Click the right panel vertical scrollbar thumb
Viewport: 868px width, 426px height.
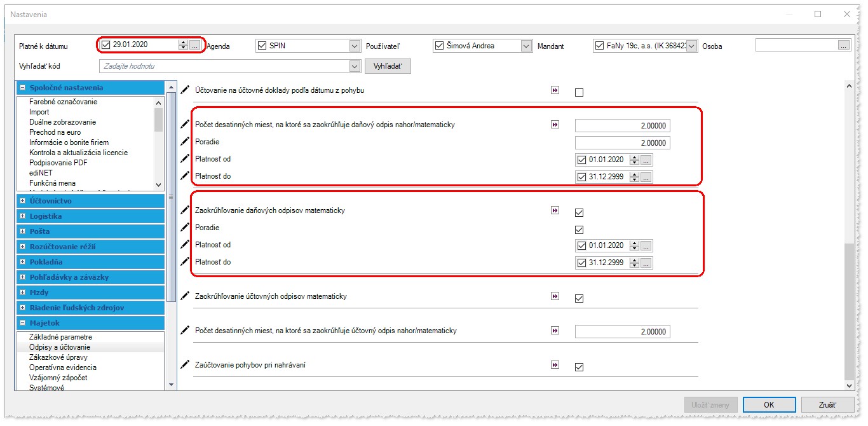[848, 312]
